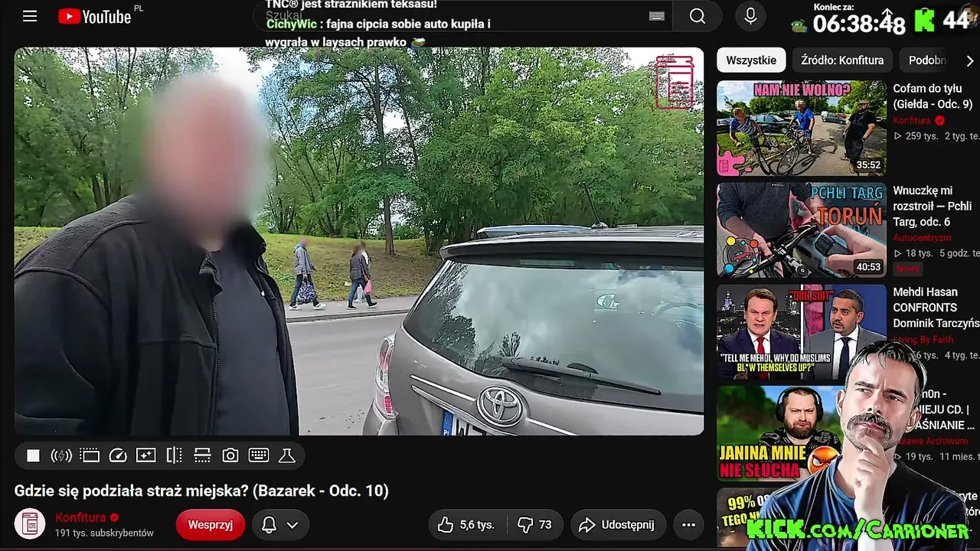Select the Źródło: Konfitura chip
Viewport: 980px width, 551px height.
tap(842, 60)
